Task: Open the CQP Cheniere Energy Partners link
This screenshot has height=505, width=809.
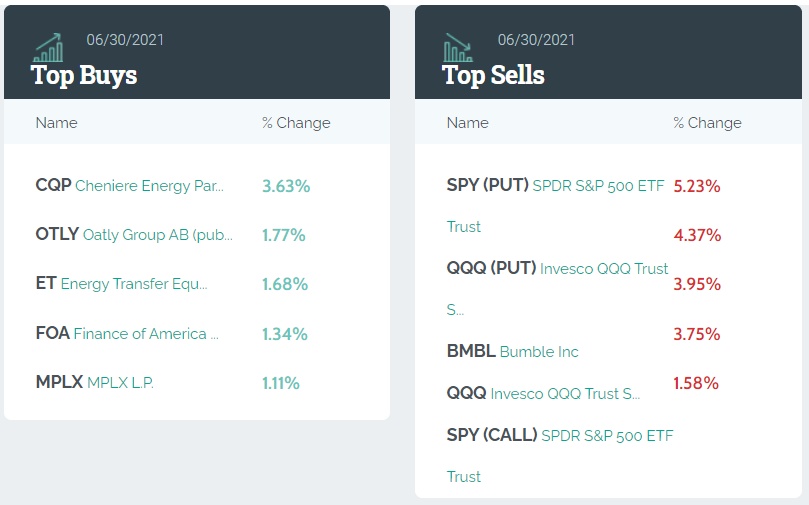Action: tap(130, 186)
